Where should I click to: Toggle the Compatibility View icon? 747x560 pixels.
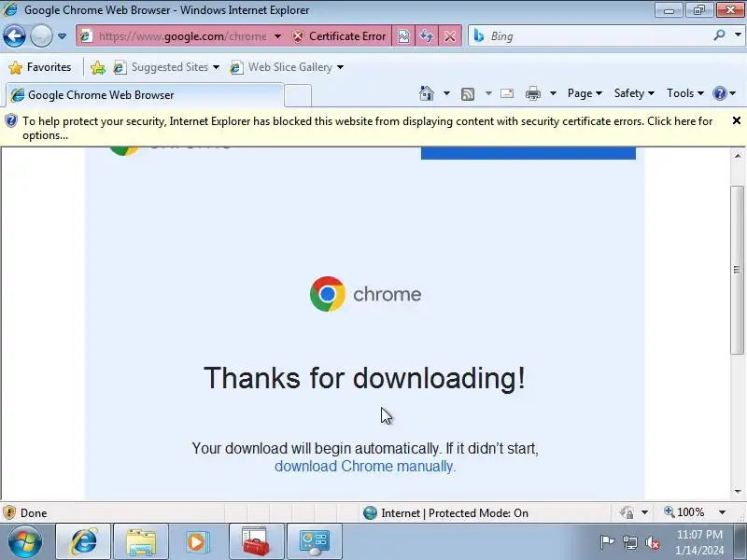click(x=403, y=36)
